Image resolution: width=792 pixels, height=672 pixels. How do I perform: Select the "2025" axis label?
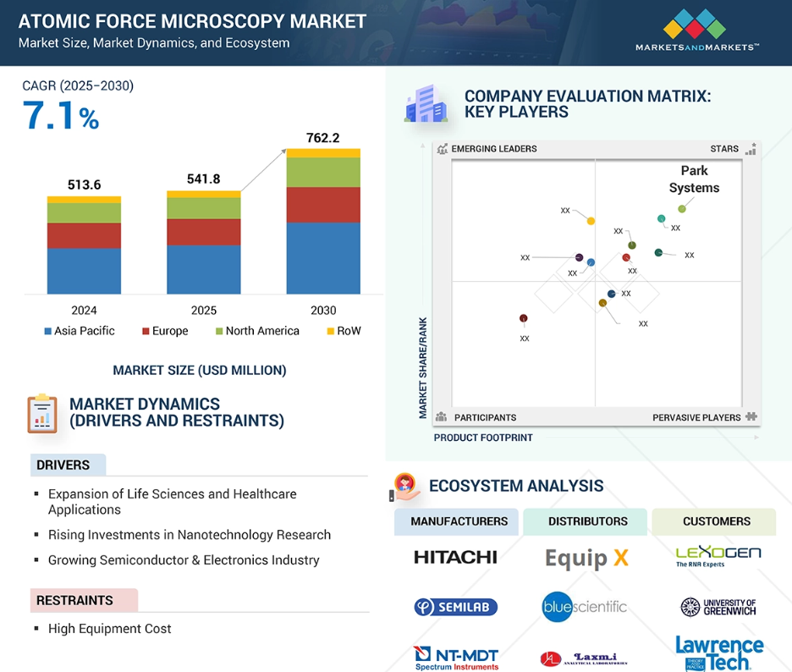pyautogui.click(x=204, y=311)
